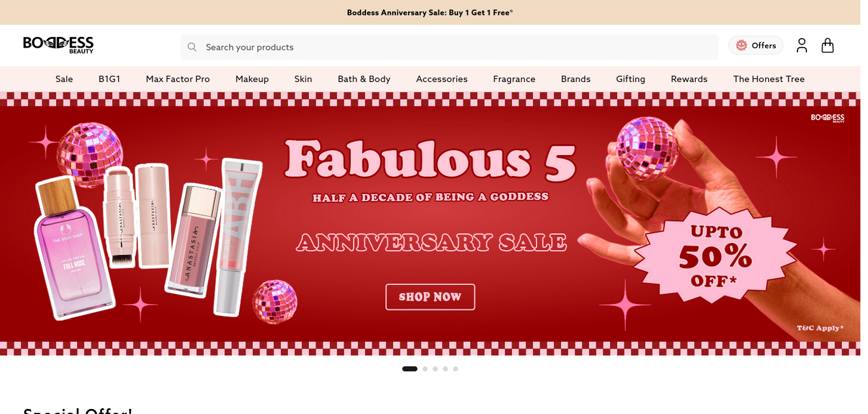Go to last carousel slide dot

(456, 369)
